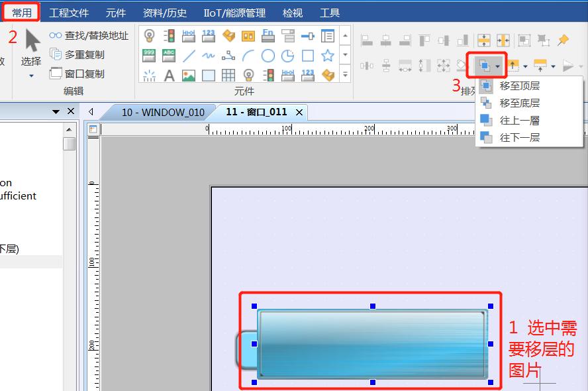Choose 往下一层 from the layer menu
This screenshot has height=391, width=588.
pyautogui.click(x=529, y=137)
